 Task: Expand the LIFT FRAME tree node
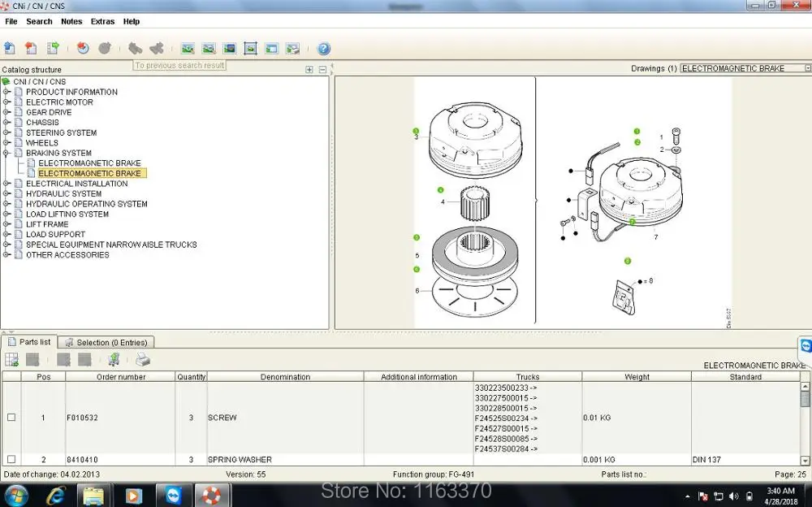(6, 224)
